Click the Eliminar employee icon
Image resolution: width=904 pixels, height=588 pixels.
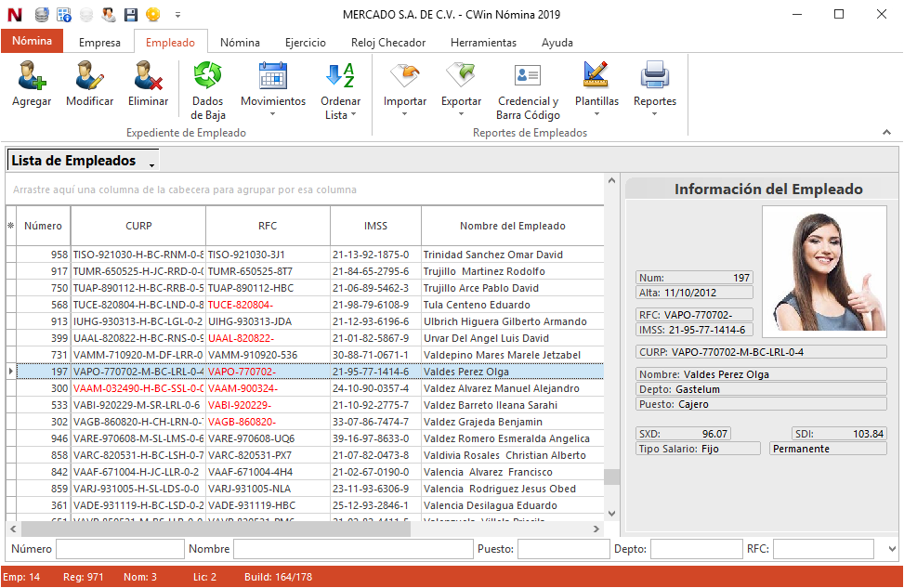click(x=148, y=85)
